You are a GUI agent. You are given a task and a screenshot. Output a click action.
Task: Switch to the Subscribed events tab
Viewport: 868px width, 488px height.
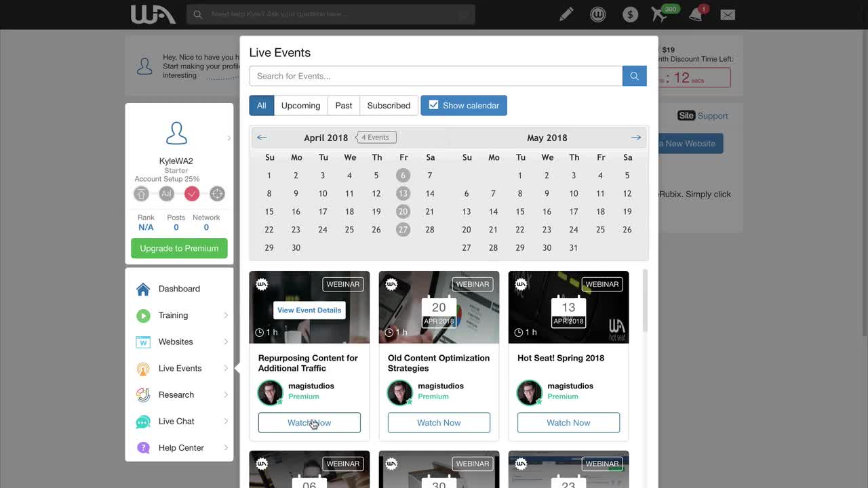tap(389, 105)
